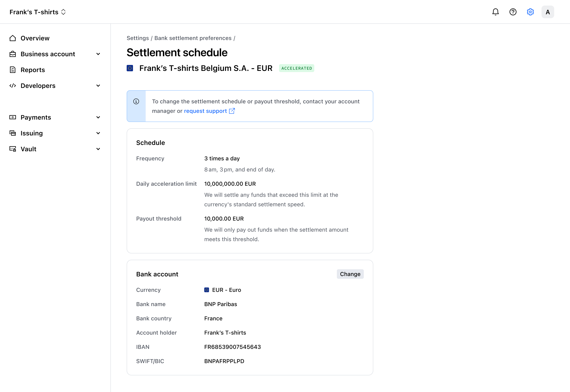Click the Vault lock icon
The image size is (570, 392).
tap(13, 149)
